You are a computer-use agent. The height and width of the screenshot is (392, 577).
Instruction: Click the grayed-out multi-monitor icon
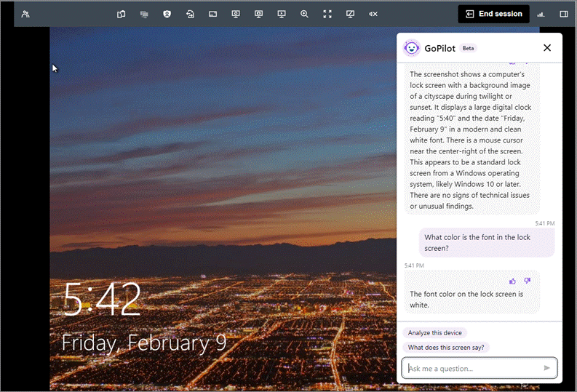[x=144, y=14]
